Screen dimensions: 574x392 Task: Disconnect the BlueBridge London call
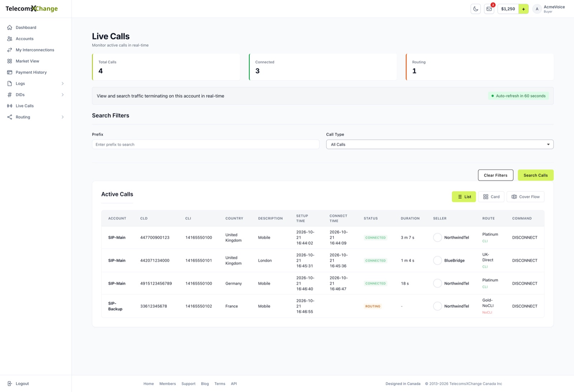coord(524,260)
